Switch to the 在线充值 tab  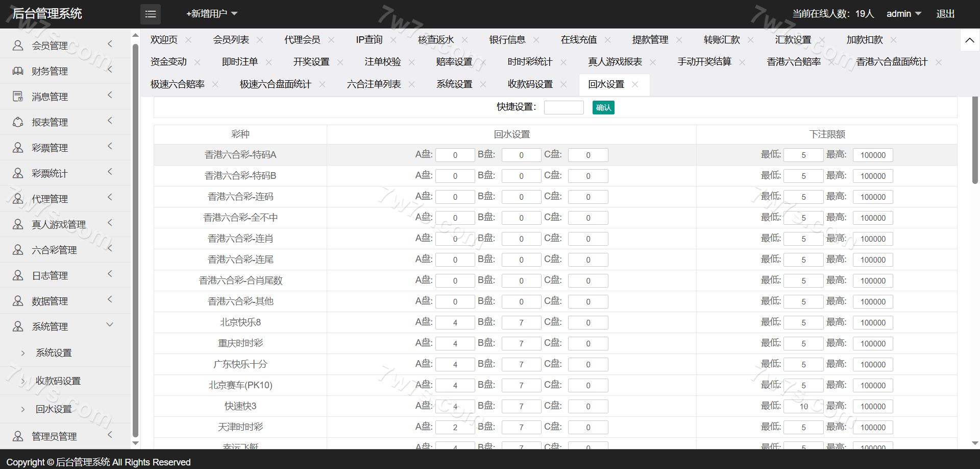[x=579, y=40]
